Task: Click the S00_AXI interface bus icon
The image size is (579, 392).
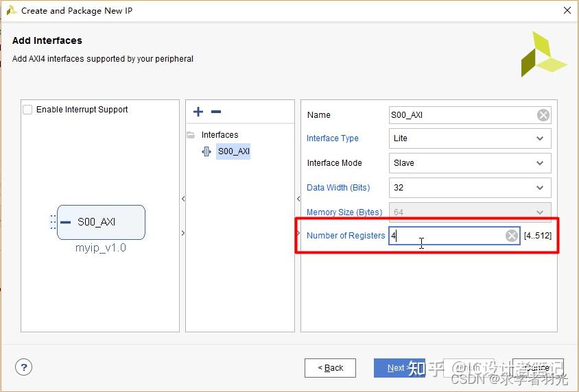Action: tap(206, 151)
